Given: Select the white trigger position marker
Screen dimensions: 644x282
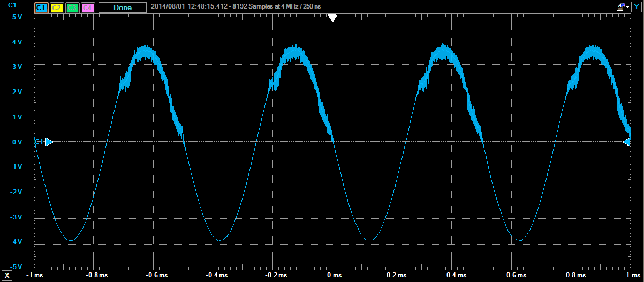Looking at the screenshot, I should (x=332, y=18).
